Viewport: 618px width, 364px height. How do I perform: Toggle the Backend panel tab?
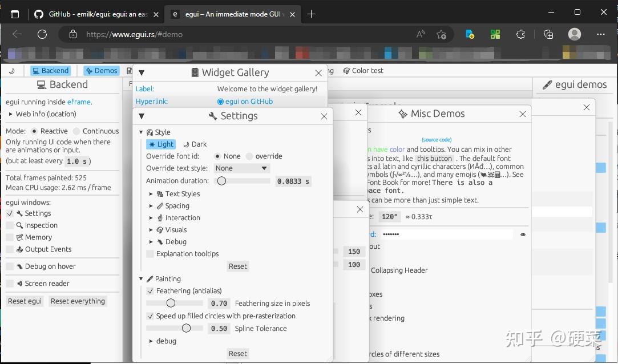click(50, 71)
